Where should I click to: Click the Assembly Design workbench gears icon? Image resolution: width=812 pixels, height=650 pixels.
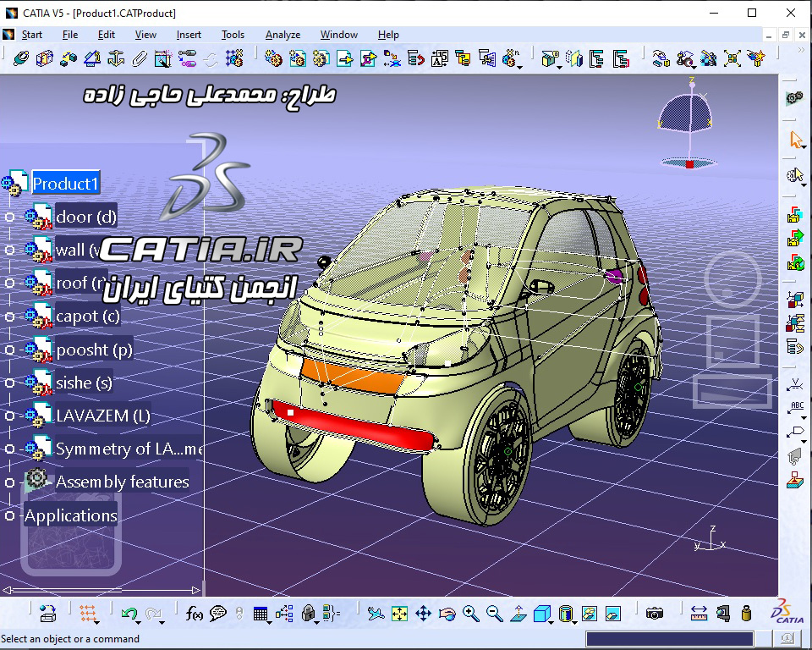(795, 98)
